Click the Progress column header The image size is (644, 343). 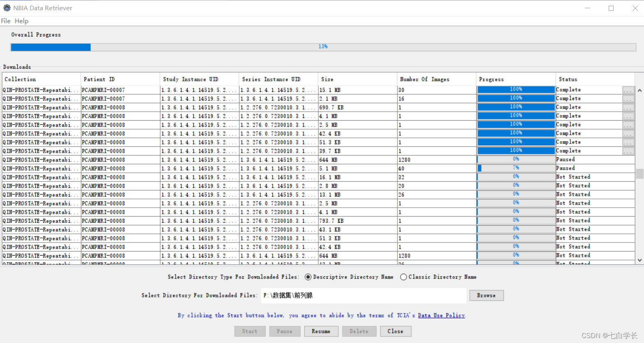point(516,79)
